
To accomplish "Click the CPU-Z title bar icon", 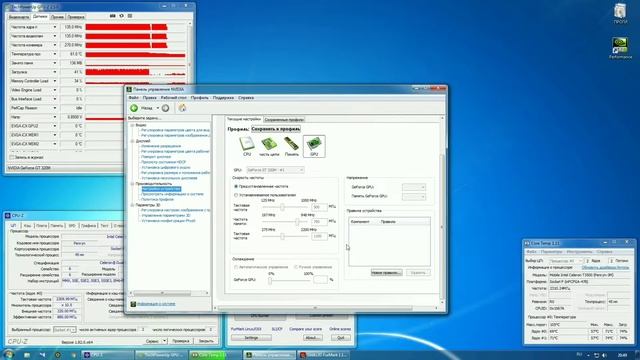I will click(x=8, y=216).
